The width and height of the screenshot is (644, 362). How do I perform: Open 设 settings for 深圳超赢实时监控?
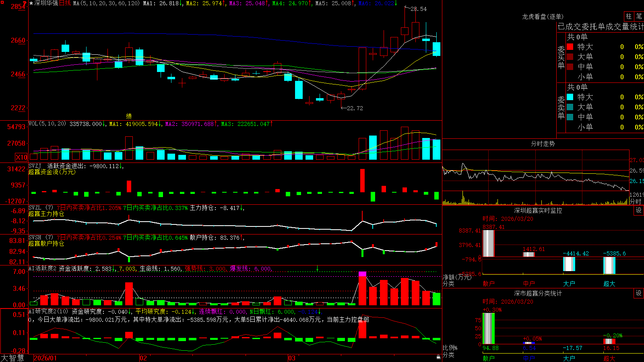(x=639, y=210)
